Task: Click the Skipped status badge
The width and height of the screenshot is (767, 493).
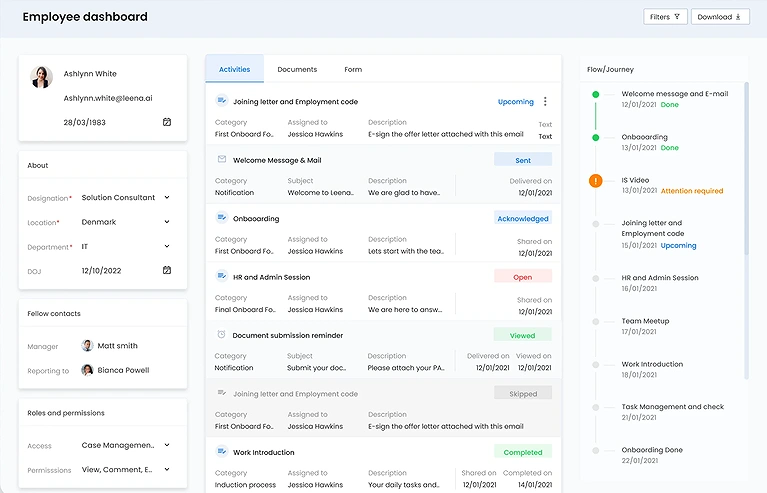Action: [523, 393]
